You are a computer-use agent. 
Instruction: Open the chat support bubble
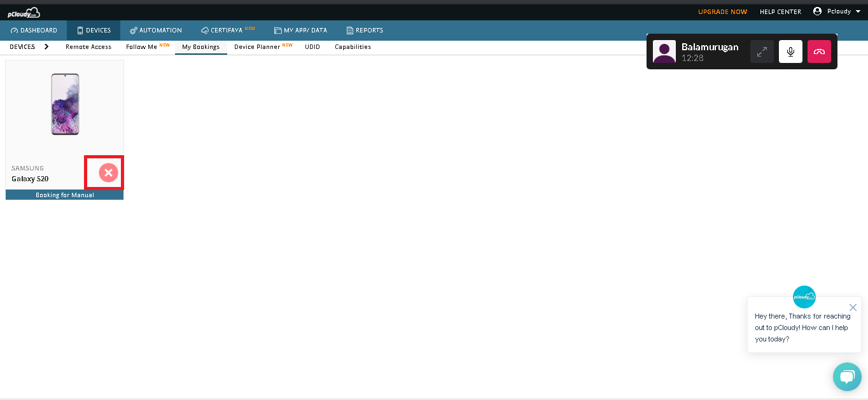(x=847, y=376)
